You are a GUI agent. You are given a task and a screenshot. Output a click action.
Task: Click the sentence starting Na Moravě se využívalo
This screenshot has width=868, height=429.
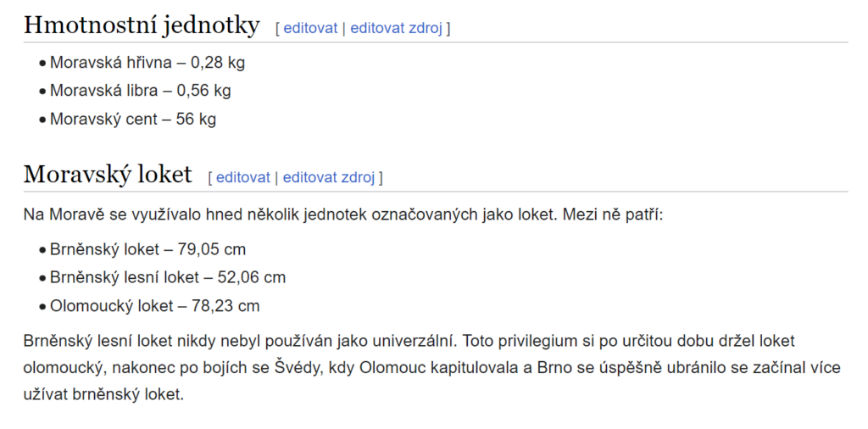point(342,214)
